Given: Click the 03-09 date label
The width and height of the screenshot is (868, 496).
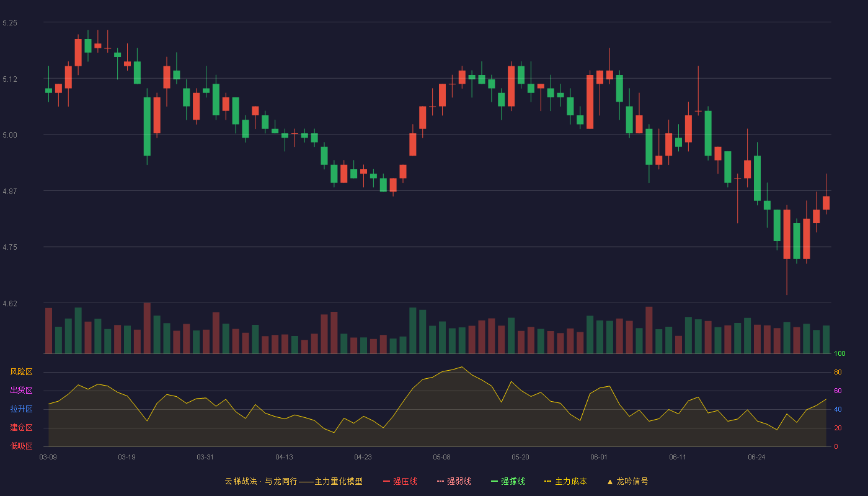Looking at the screenshot, I should point(48,457).
